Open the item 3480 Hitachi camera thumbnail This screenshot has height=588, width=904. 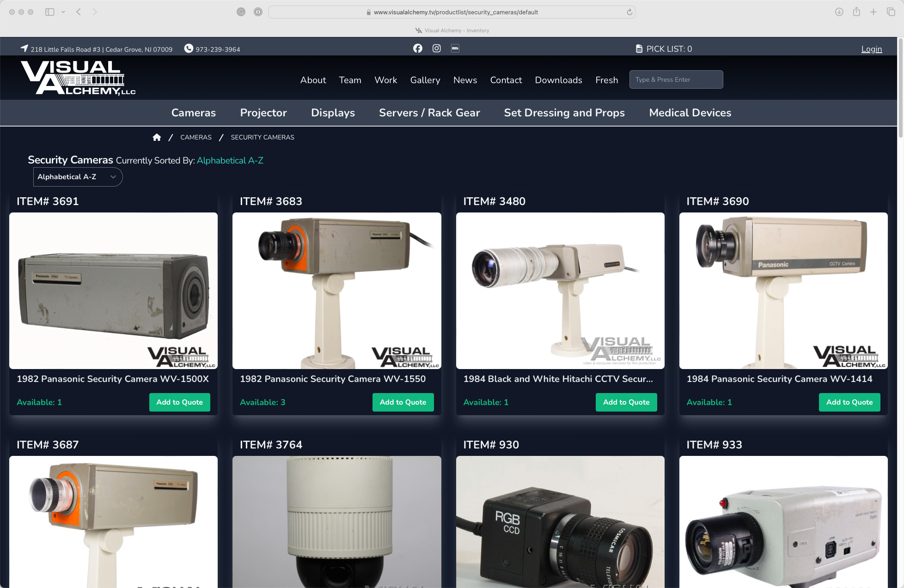(x=560, y=291)
